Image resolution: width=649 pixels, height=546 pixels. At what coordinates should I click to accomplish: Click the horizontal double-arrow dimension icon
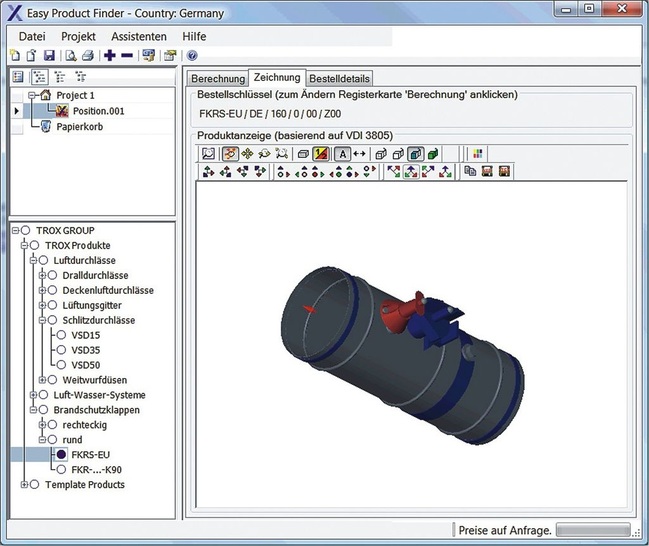[x=359, y=154]
